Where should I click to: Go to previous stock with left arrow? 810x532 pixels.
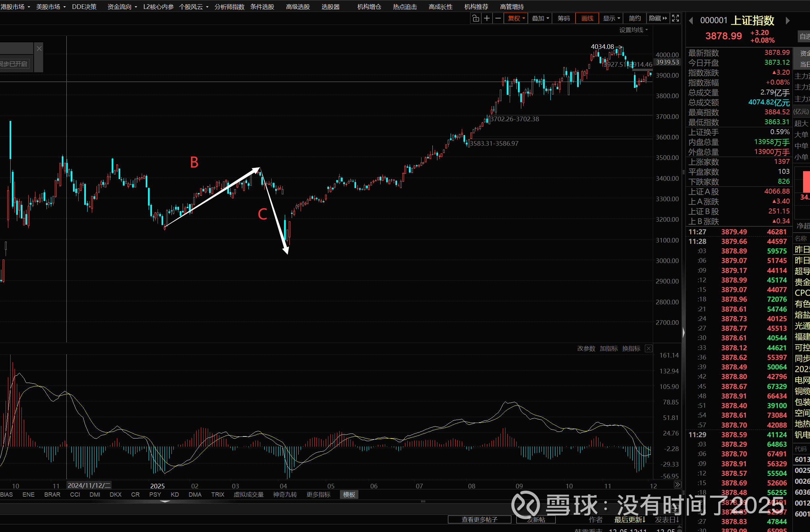[x=691, y=21]
